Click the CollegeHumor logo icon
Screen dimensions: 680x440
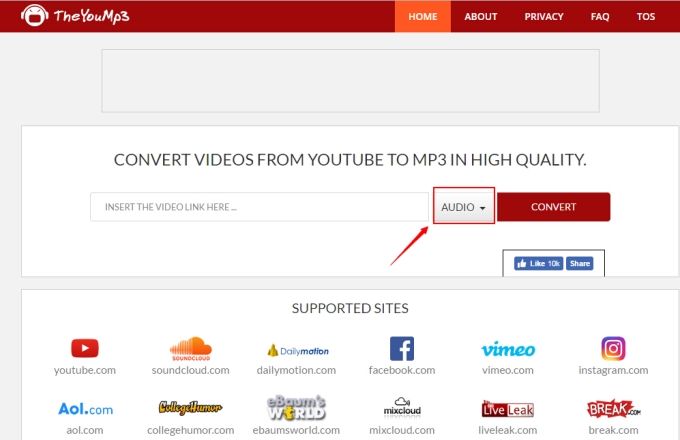click(x=190, y=407)
